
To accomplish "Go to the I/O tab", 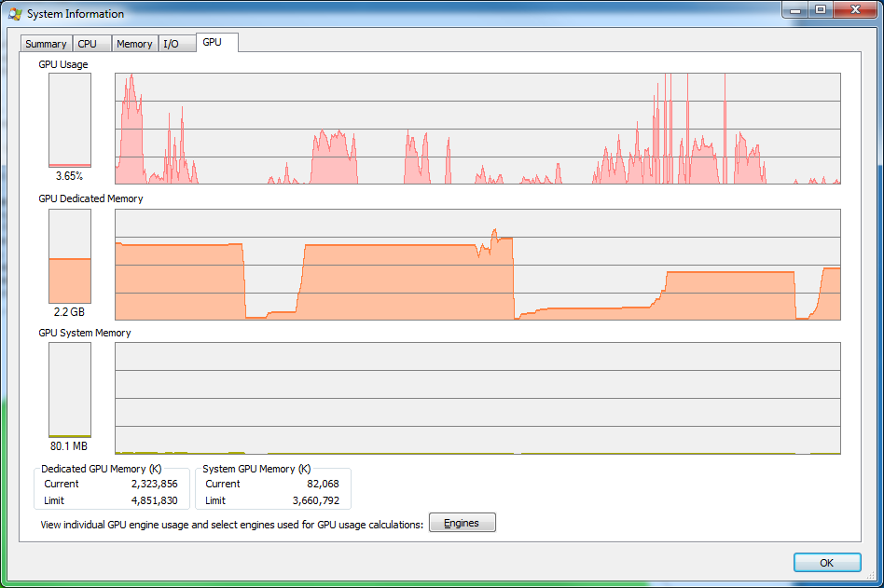I will point(172,44).
